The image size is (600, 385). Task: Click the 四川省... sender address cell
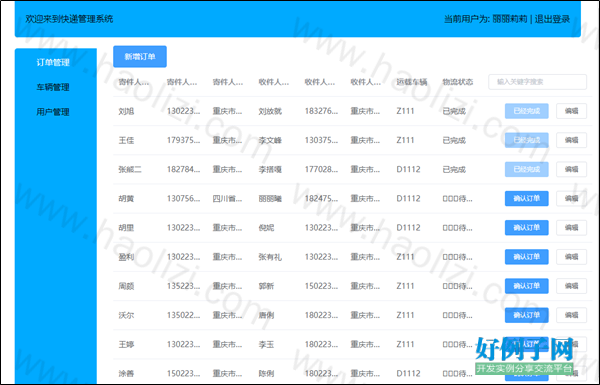pos(227,199)
